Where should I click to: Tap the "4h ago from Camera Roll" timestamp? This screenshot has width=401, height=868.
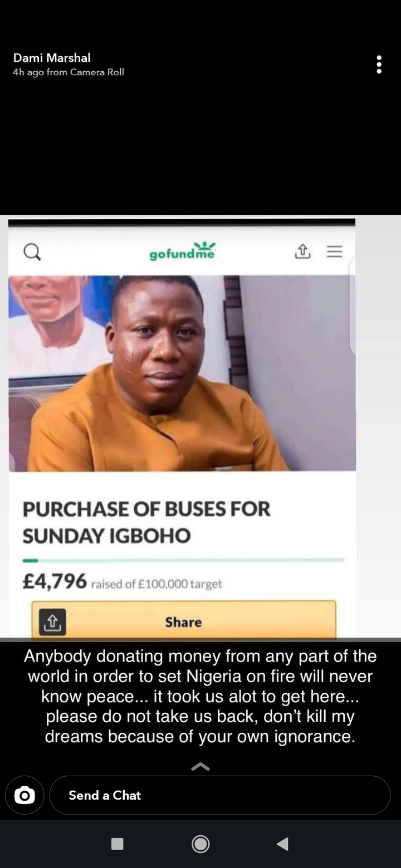(x=69, y=72)
